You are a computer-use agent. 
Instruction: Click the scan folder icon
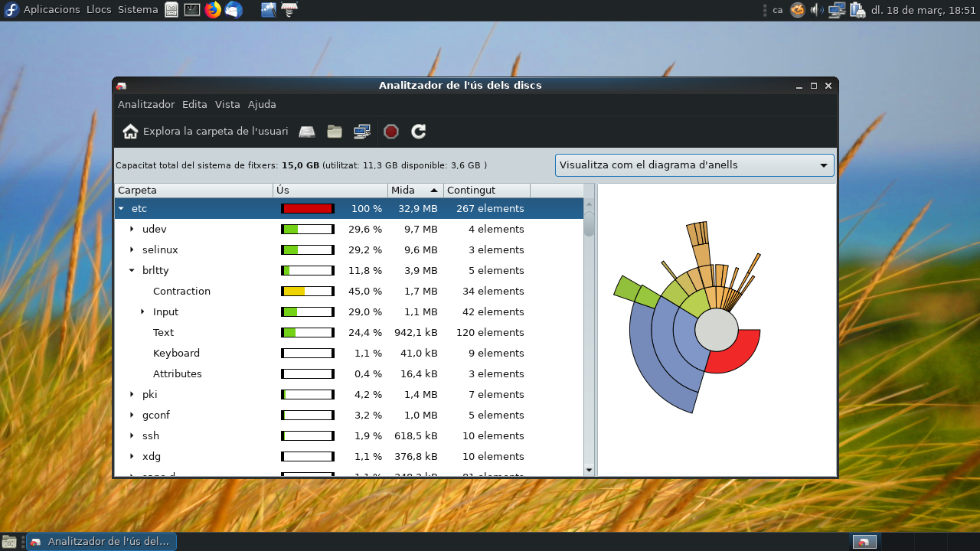335,132
